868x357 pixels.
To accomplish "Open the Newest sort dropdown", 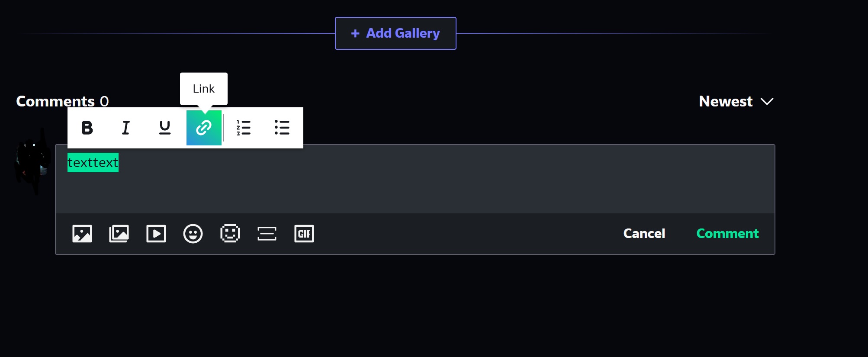I will pyautogui.click(x=736, y=101).
